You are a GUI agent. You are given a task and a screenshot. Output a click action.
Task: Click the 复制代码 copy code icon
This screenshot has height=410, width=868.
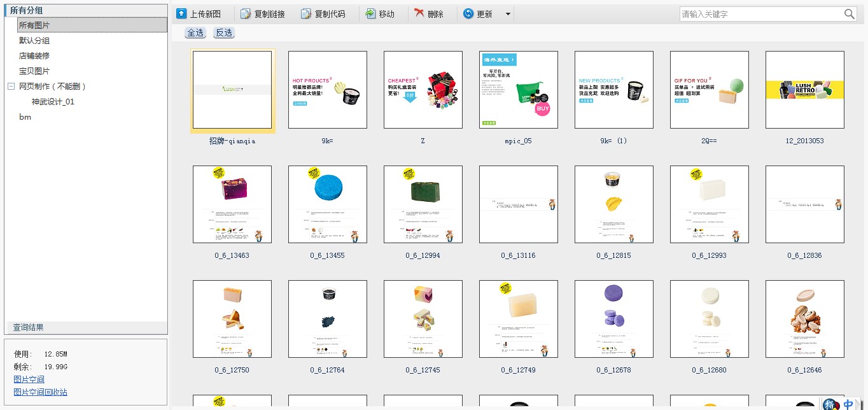[306, 13]
